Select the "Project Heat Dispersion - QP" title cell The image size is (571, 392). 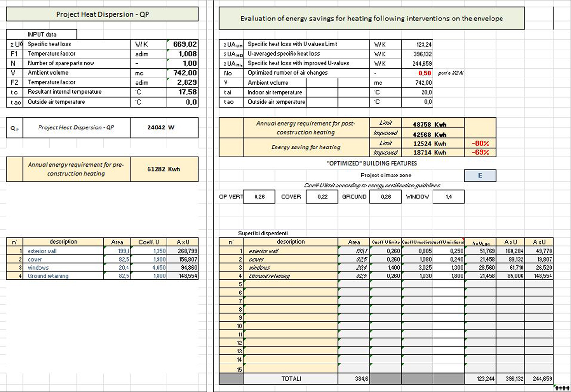coord(102,14)
